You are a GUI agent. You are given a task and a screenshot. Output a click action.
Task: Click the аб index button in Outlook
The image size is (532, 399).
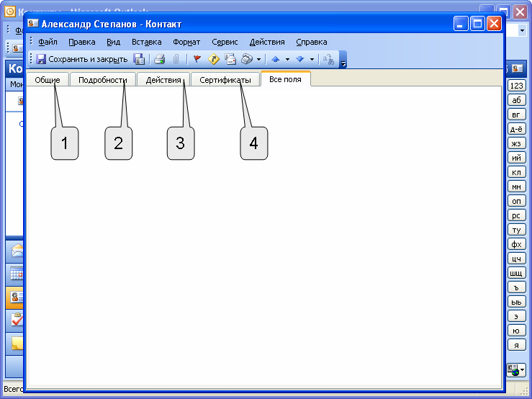[x=516, y=100]
